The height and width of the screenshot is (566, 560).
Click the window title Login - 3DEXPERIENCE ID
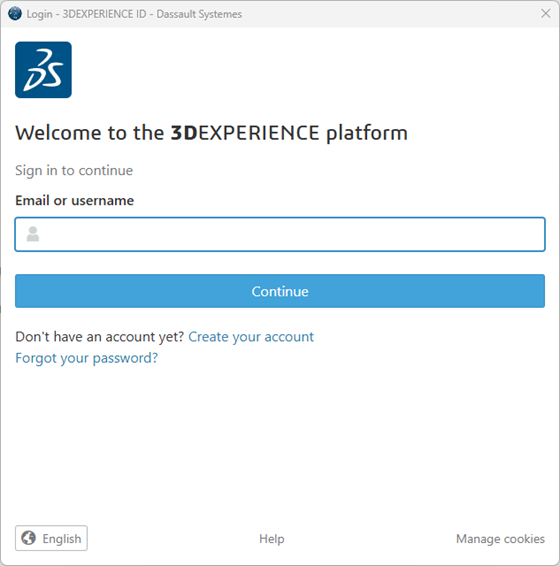click(x=134, y=14)
